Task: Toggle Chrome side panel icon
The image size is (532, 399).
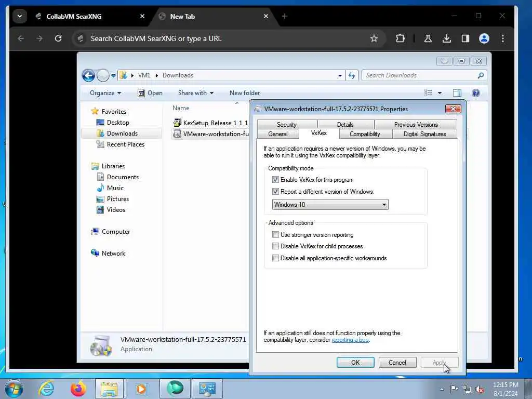Action: click(465, 38)
